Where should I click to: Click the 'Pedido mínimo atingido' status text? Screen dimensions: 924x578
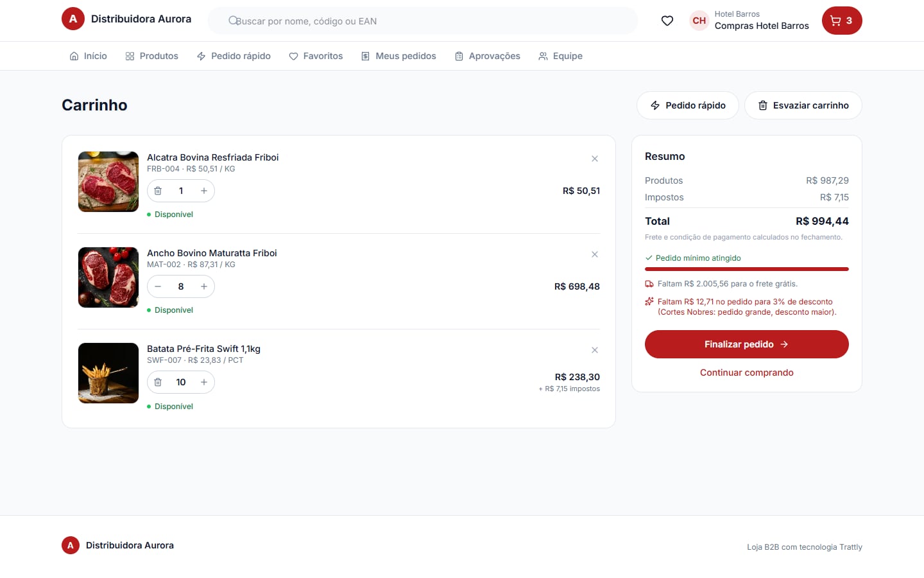(698, 258)
